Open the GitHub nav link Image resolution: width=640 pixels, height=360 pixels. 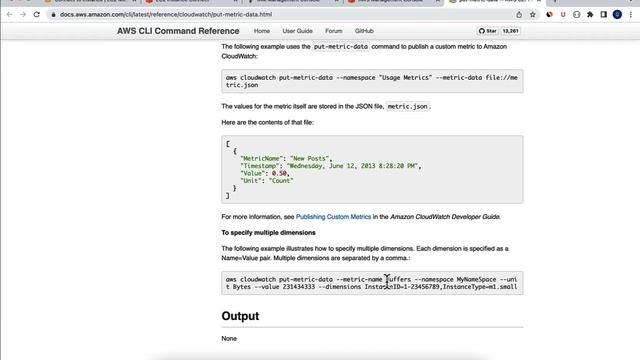coord(364,31)
